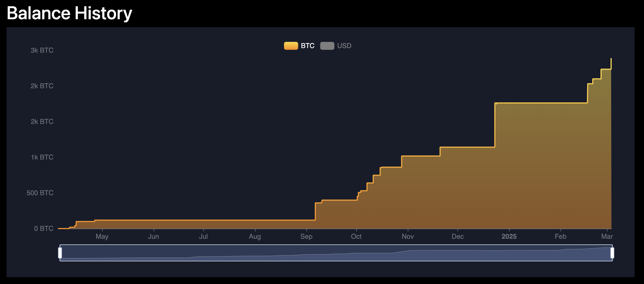
Task: Grab the left handle of range slider
Action: point(60,253)
